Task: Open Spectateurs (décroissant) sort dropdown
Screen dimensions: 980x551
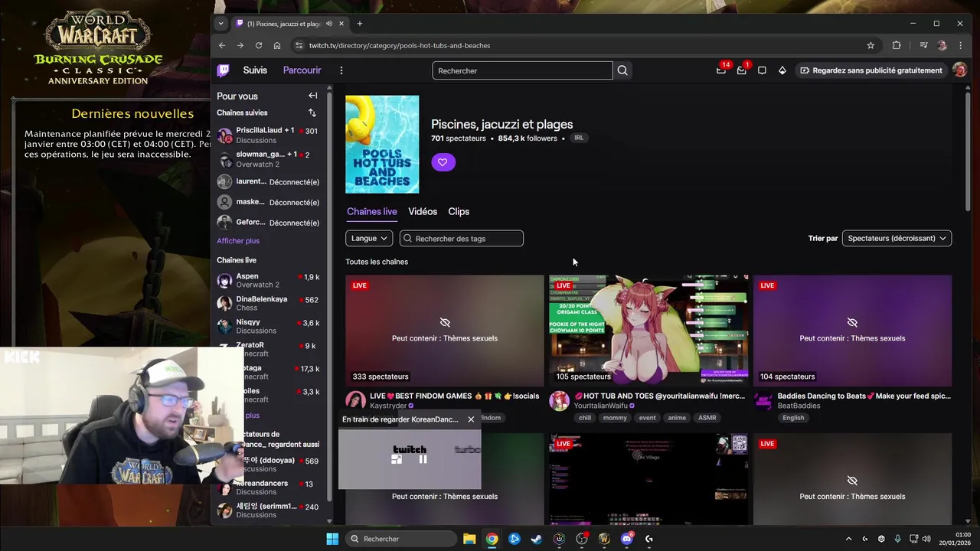Action: (897, 239)
